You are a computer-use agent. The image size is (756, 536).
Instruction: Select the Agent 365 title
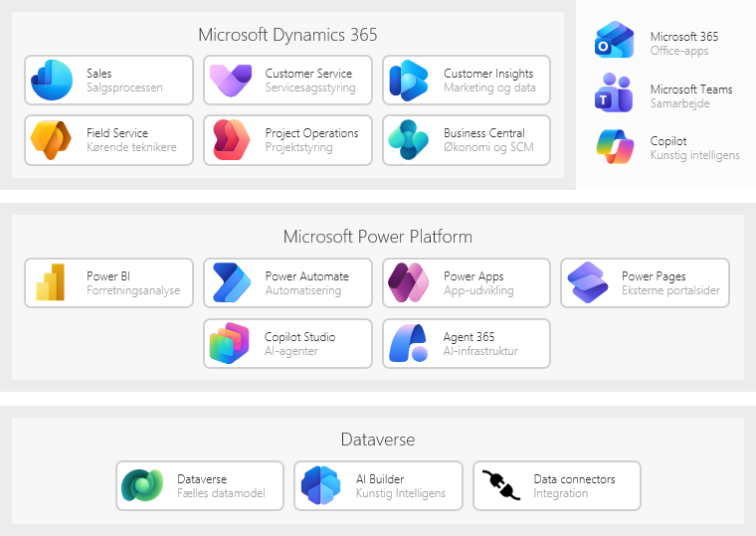coord(470,337)
